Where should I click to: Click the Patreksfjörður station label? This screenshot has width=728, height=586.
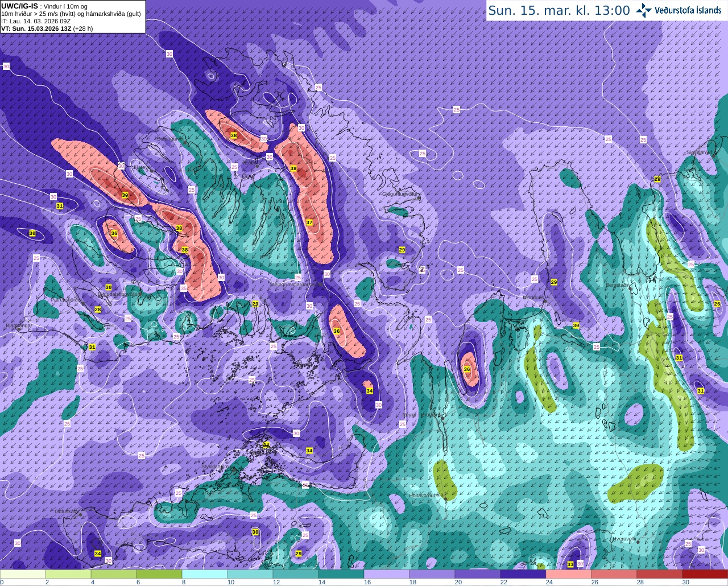coord(68,299)
